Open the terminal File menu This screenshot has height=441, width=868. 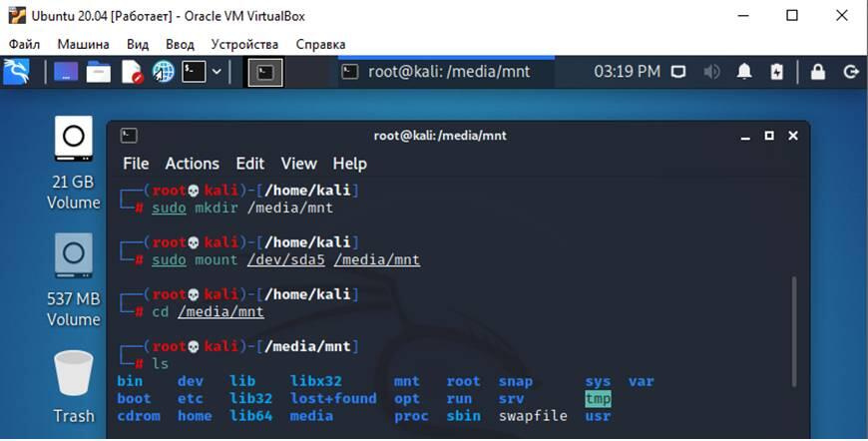tap(136, 164)
